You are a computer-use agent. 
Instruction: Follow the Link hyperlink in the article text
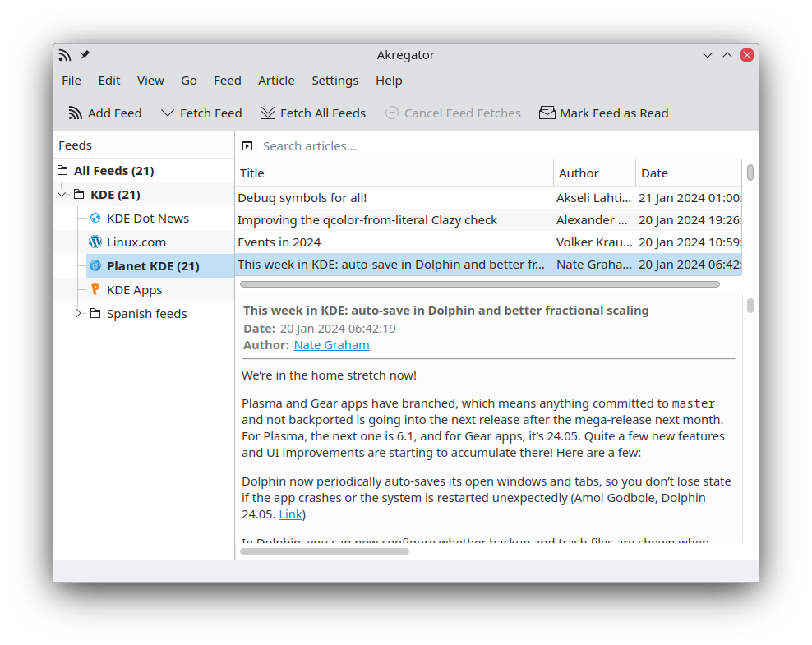click(x=290, y=514)
